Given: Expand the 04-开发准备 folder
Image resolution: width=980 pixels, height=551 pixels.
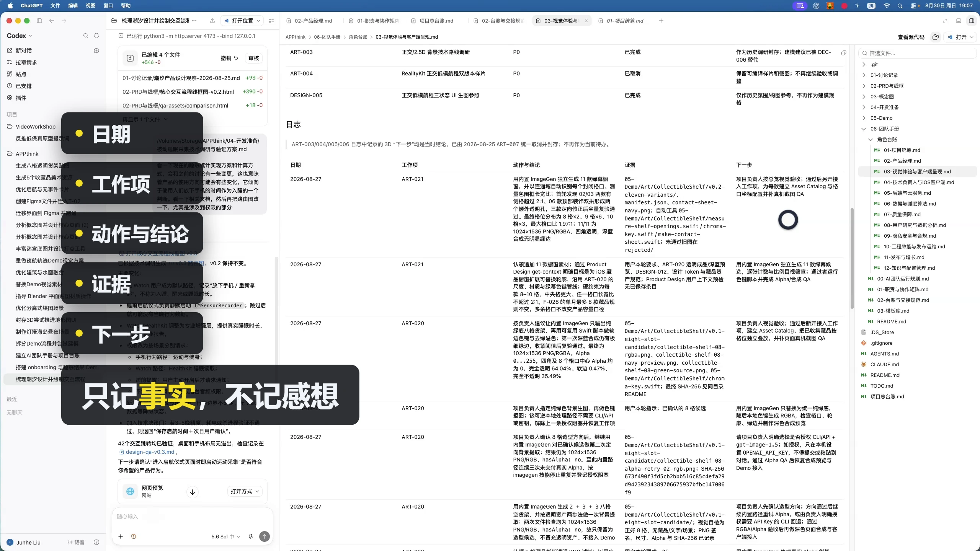Looking at the screenshot, I should click(864, 108).
